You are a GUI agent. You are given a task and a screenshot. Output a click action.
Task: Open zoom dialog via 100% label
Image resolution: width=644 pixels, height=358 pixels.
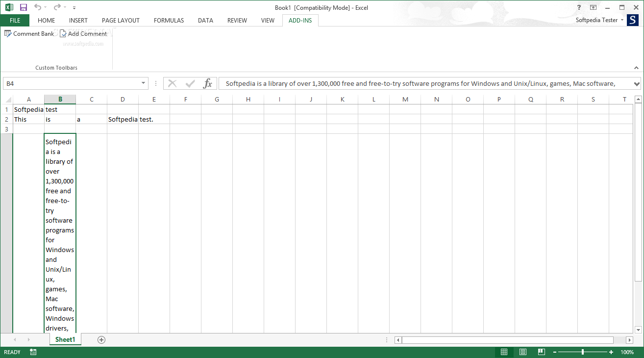pos(627,352)
